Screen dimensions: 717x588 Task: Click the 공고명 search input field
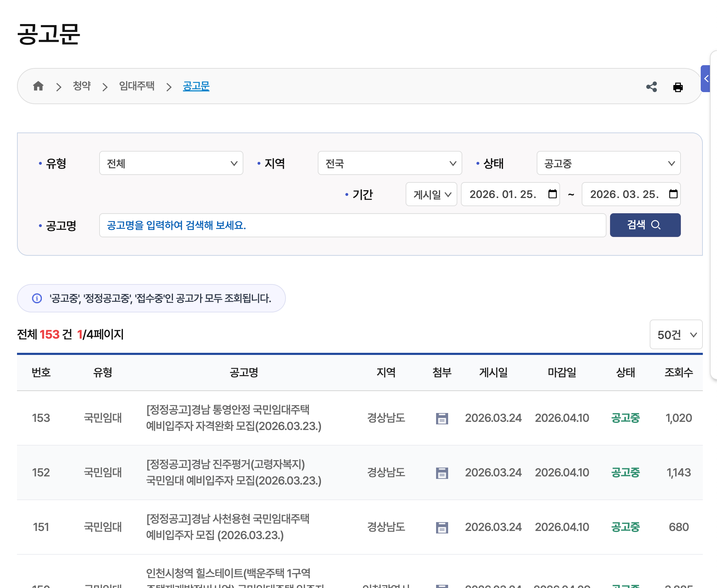(352, 225)
